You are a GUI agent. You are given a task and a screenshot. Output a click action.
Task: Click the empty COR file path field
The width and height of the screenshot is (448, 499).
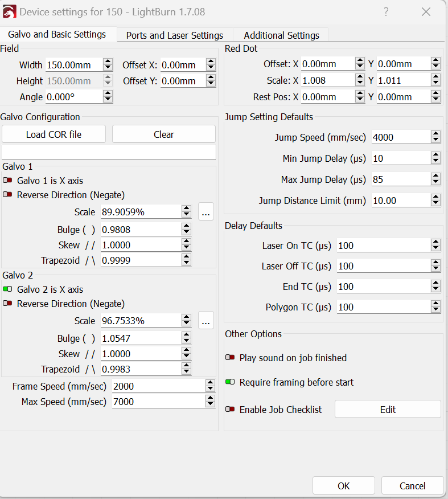[x=108, y=152]
